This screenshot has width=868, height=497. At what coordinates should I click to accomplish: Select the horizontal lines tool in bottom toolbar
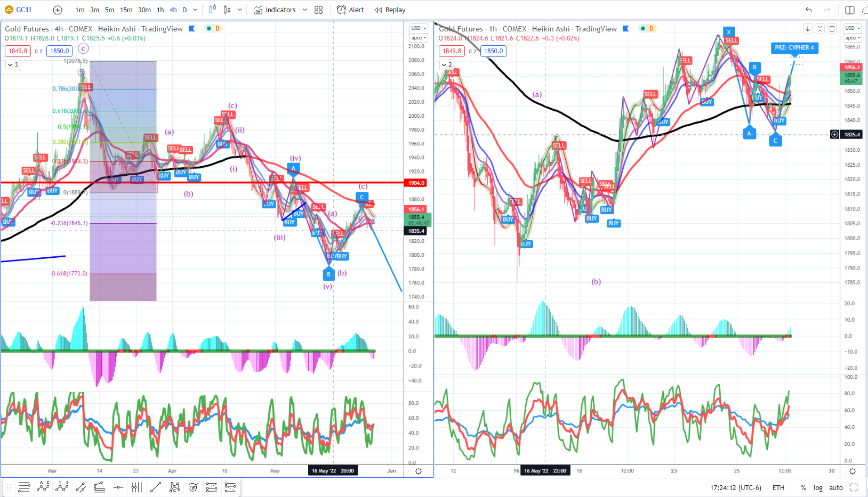[24, 487]
